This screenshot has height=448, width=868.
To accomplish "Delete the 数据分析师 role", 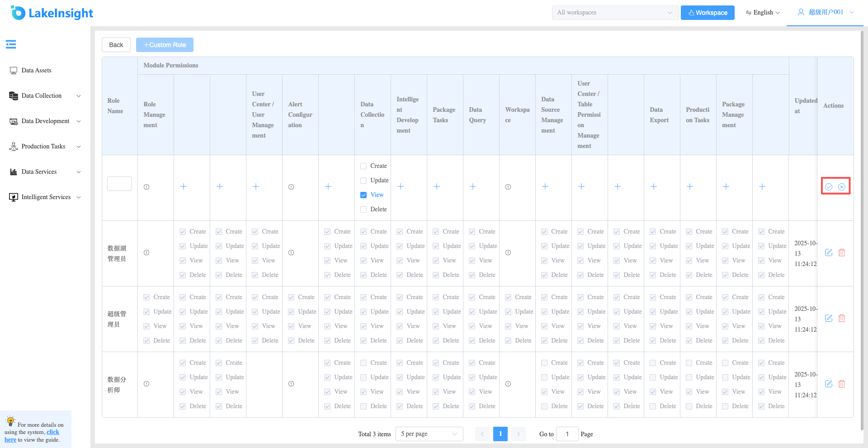I will [x=842, y=384].
